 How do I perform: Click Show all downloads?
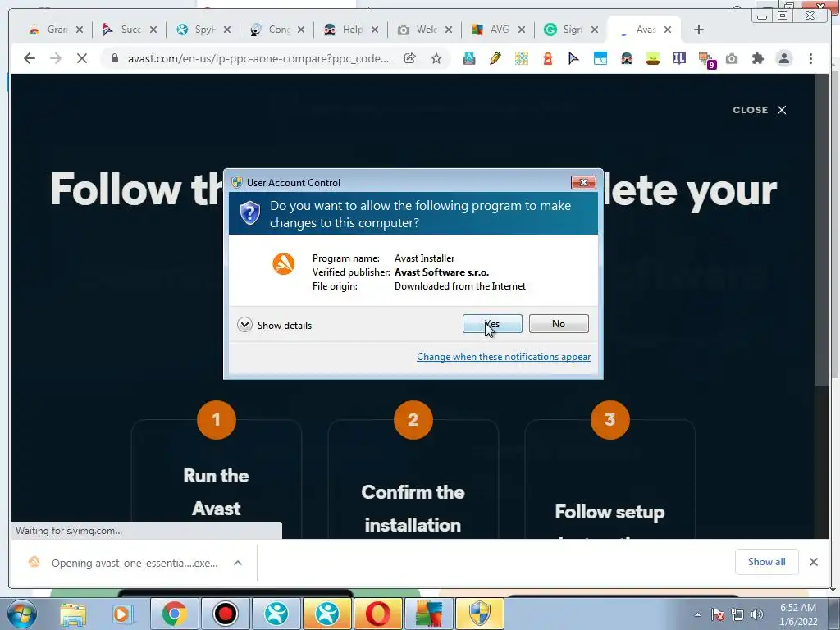click(767, 561)
